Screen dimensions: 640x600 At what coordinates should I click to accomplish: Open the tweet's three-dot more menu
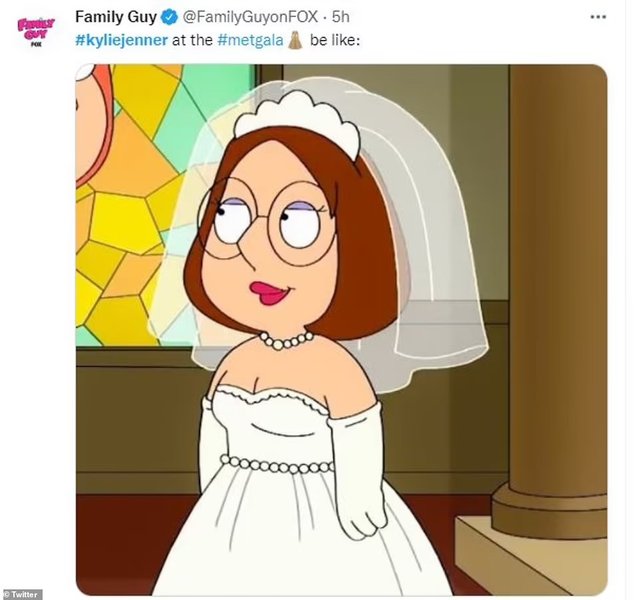(x=598, y=17)
